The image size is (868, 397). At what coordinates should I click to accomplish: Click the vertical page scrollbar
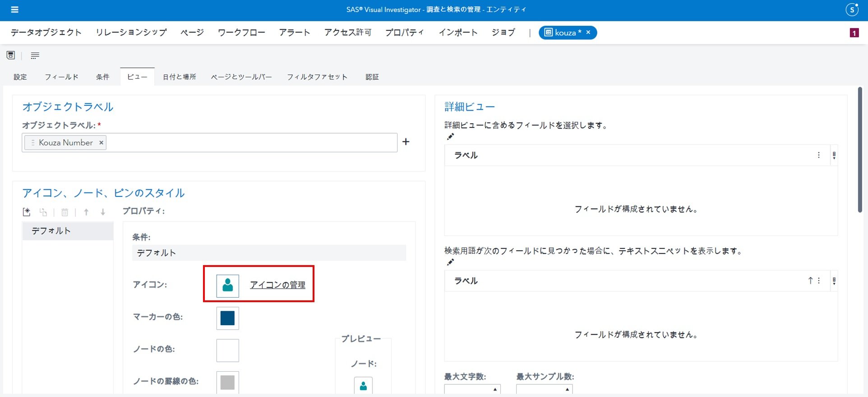tap(860, 150)
